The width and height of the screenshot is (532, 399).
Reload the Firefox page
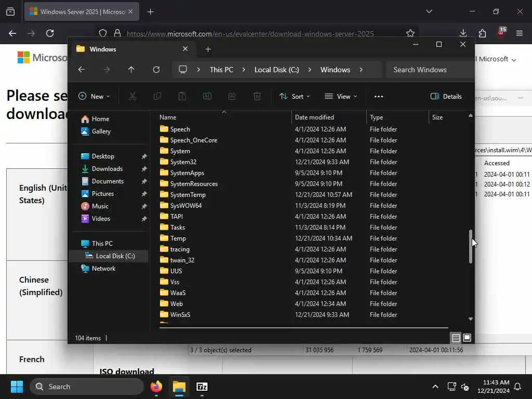click(50, 33)
